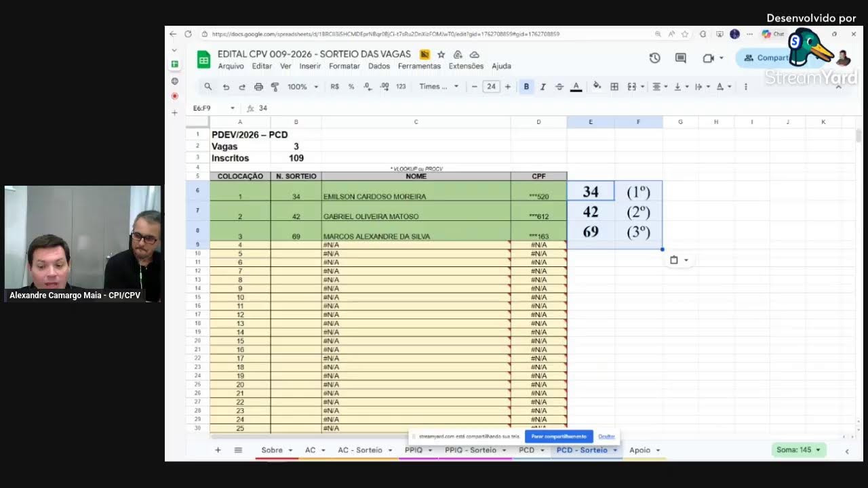Format the cells as percent
This screenshot has width=868, height=488.
(x=351, y=87)
